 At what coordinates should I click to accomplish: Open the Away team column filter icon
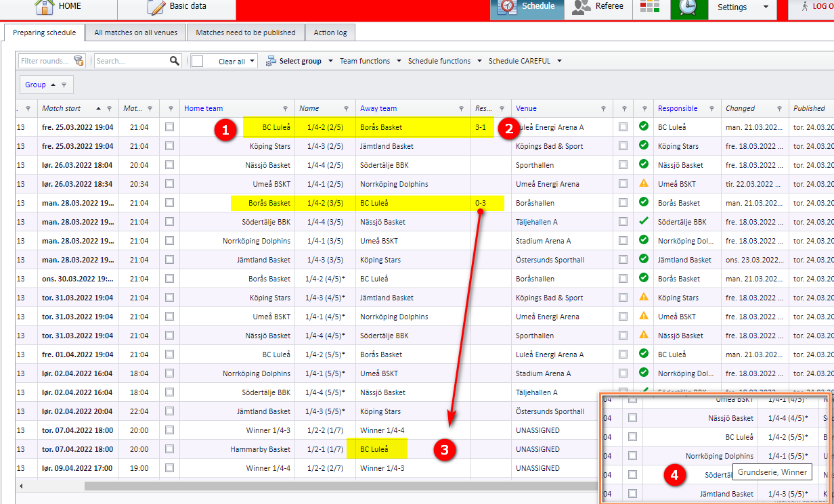tap(462, 108)
